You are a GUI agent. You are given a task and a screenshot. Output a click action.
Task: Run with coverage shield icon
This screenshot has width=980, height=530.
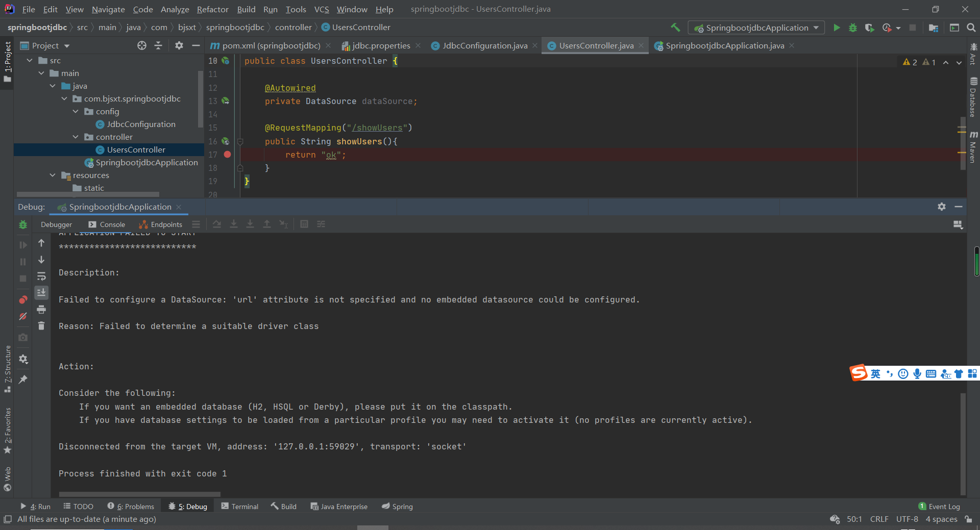point(869,28)
